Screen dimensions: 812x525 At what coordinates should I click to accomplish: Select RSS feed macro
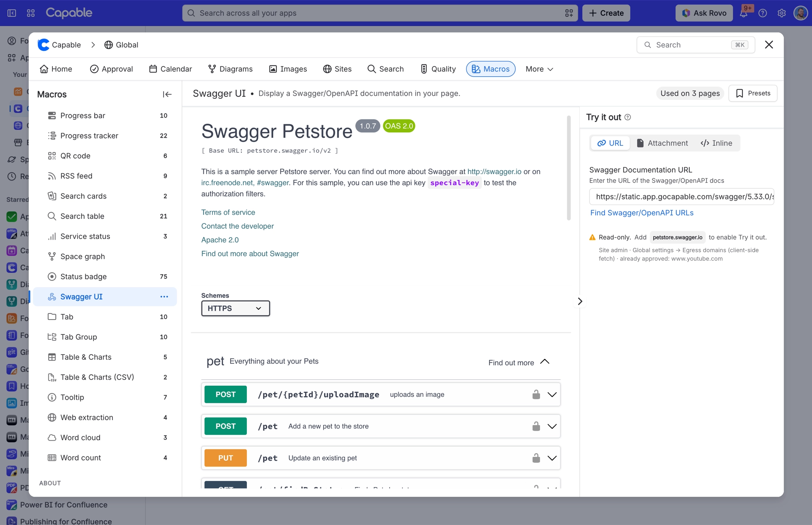(105, 176)
